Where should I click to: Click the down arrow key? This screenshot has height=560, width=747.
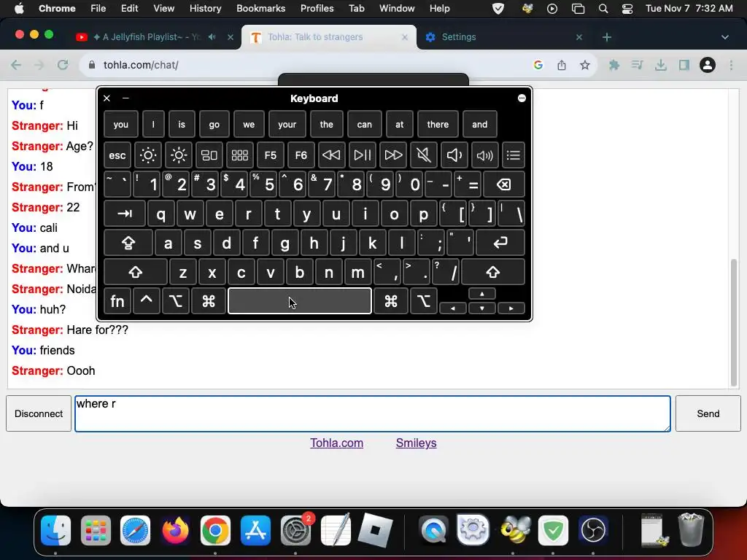click(x=482, y=308)
